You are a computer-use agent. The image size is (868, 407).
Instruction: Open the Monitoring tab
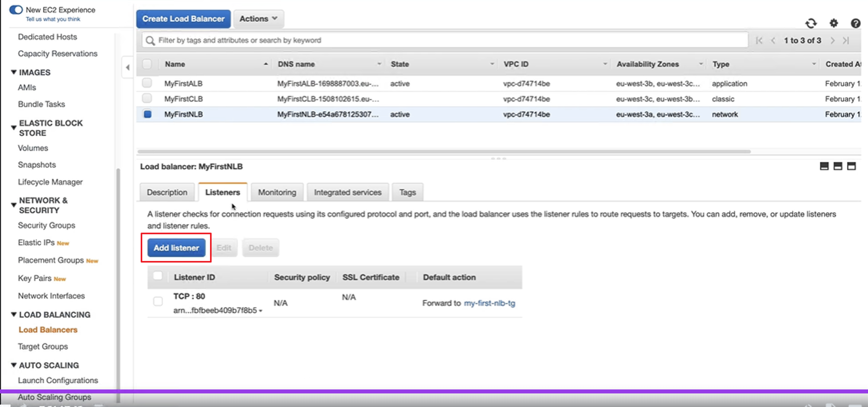277,192
